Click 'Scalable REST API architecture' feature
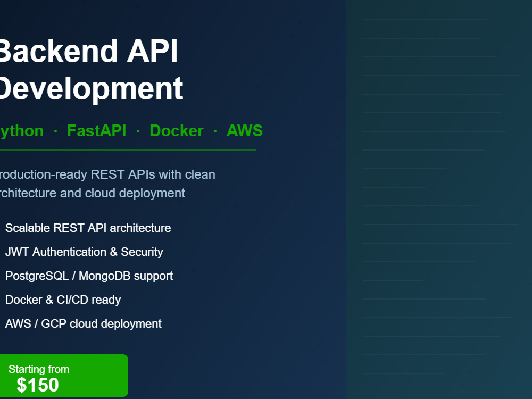 tap(88, 228)
